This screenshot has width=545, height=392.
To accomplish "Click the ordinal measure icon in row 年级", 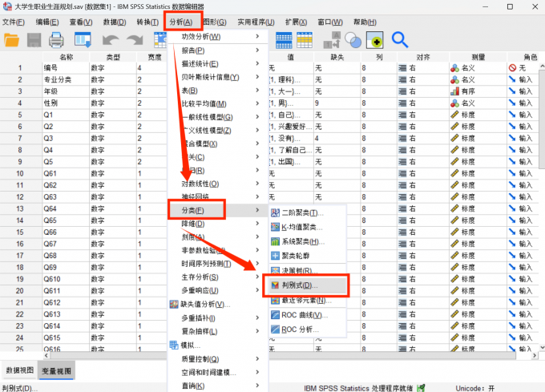I will [454, 91].
